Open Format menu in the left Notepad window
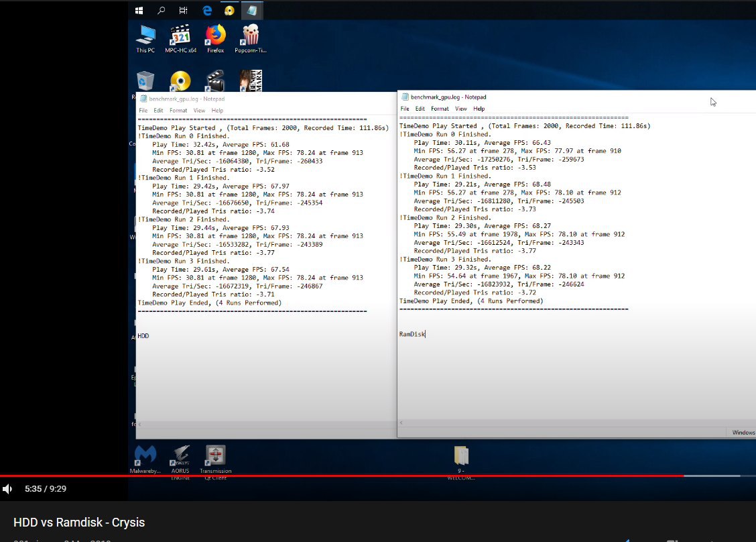 pos(178,111)
